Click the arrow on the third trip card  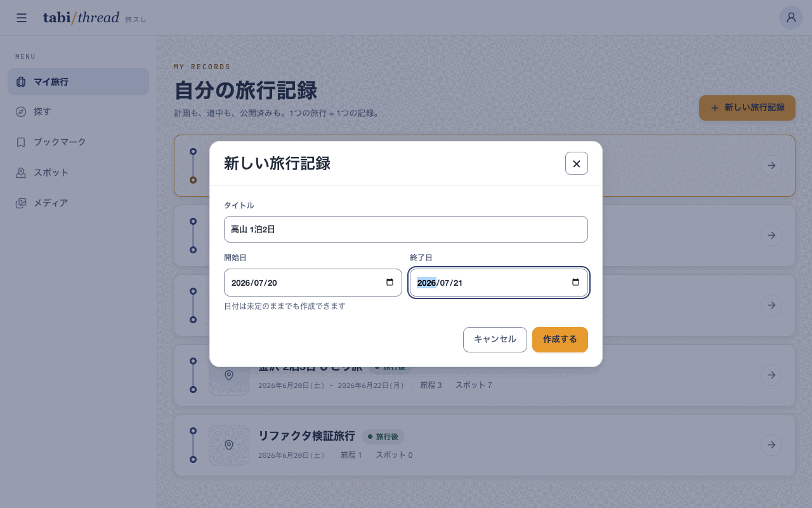771,305
